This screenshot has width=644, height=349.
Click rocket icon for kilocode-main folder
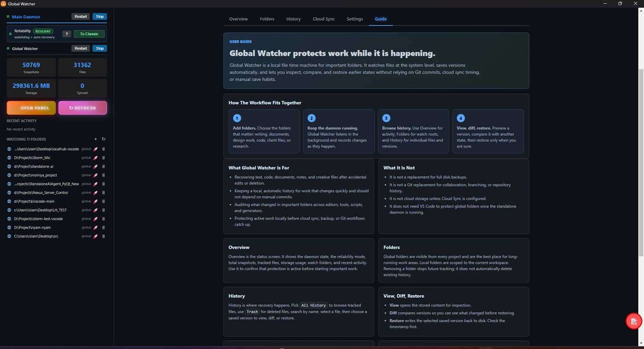96,202
